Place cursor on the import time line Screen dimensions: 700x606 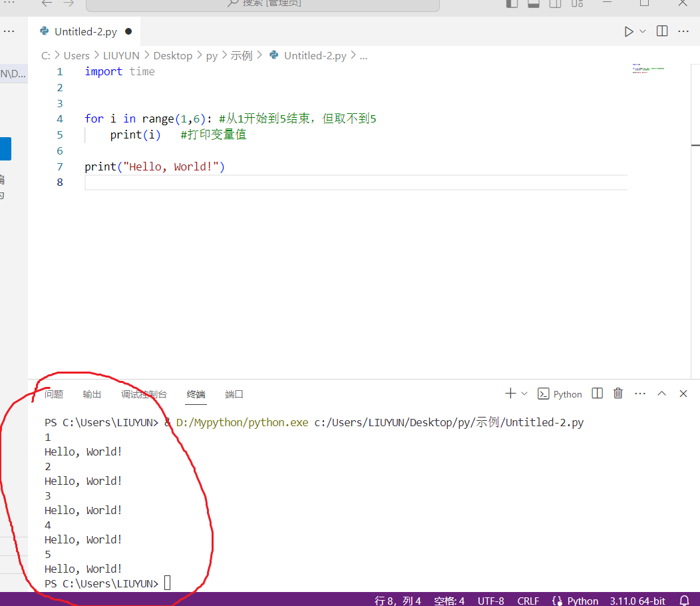coord(120,71)
